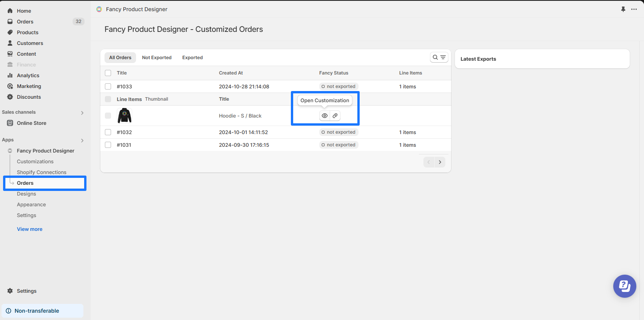
Task: Click the Analytics bar chart icon
Action: (10, 75)
